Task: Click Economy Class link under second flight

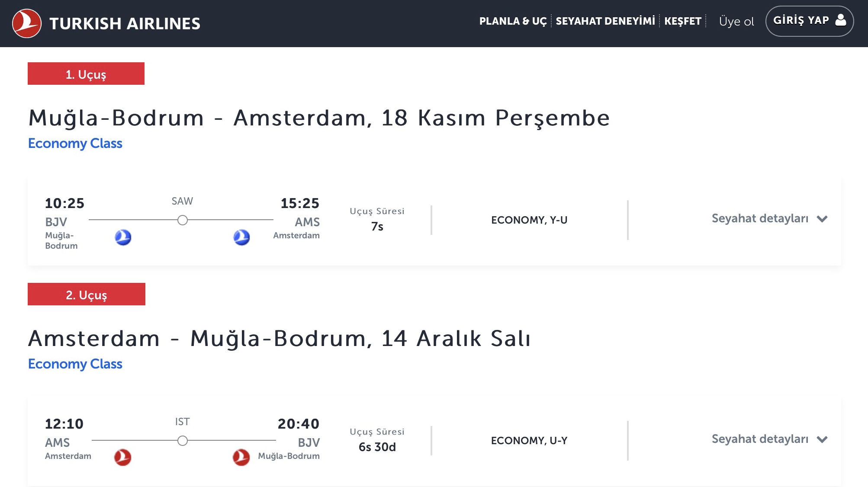Action: (75, 364)
